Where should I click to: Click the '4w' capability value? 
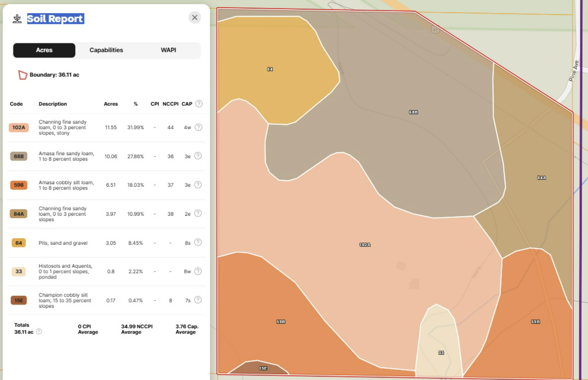tap(187, 127)
